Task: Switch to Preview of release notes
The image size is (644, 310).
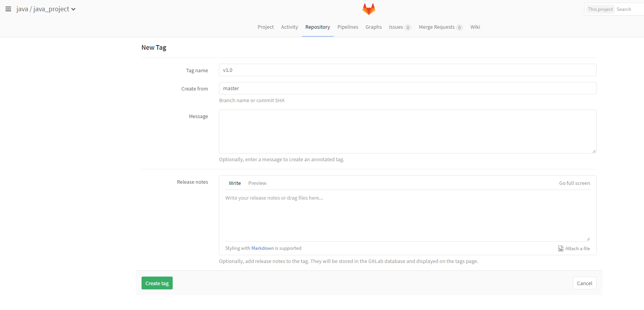Action: point(257,183)
